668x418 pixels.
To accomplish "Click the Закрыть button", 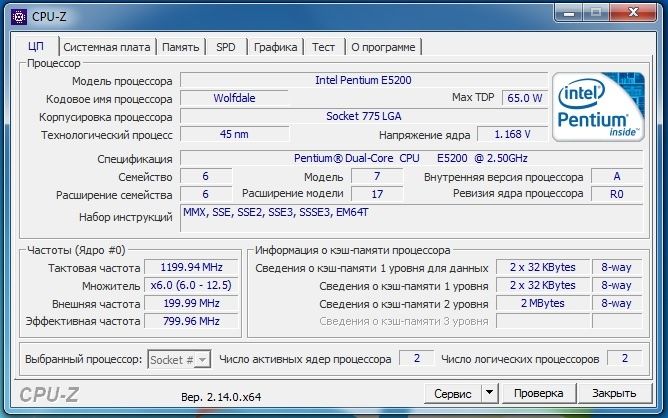I will tap(614, 393).
